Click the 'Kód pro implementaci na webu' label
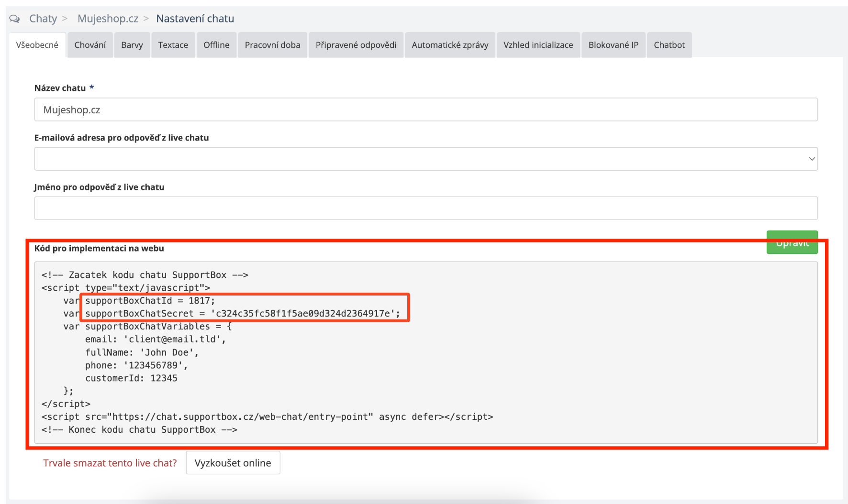This screenshot has height=504, width=848. 99,248
